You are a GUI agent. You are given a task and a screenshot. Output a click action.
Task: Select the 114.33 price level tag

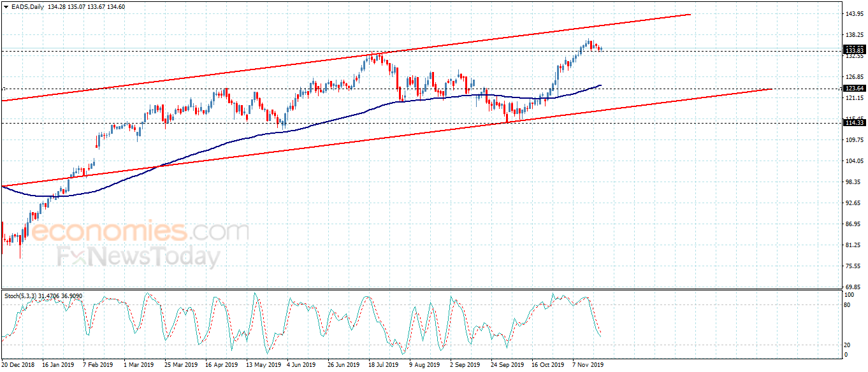(x=854, y=123)
